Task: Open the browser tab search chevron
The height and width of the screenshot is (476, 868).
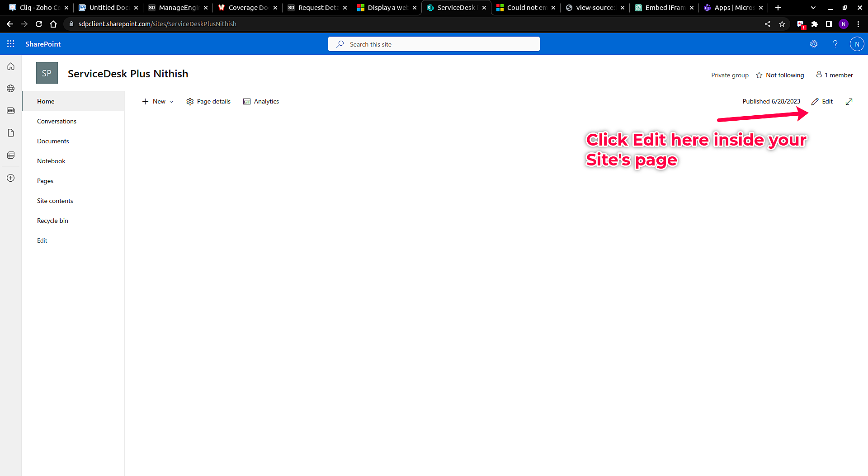Action: tap(813, 8)
